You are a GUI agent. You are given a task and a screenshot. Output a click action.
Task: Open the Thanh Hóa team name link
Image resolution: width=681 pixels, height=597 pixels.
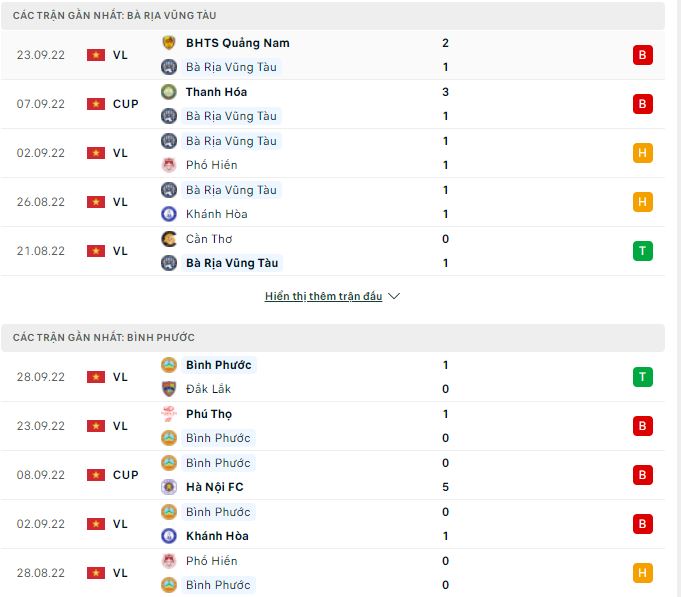pyautogui.click(x=216, y=92)
